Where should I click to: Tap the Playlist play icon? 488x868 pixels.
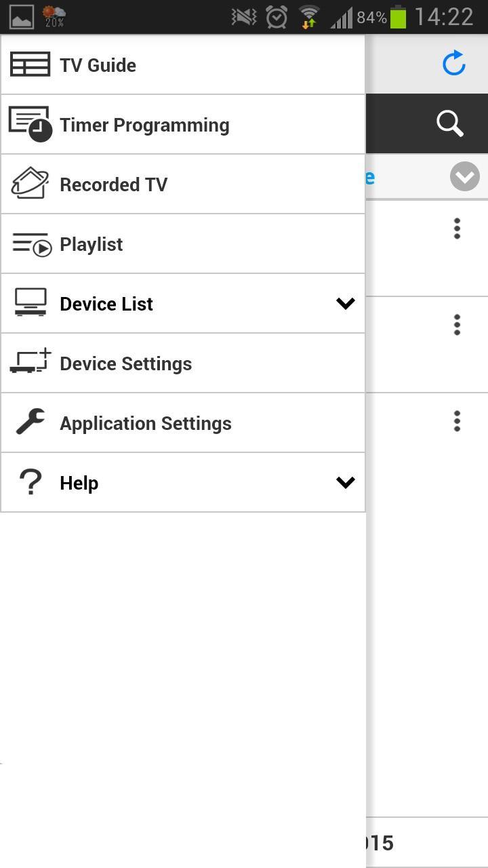click(32, 244)
